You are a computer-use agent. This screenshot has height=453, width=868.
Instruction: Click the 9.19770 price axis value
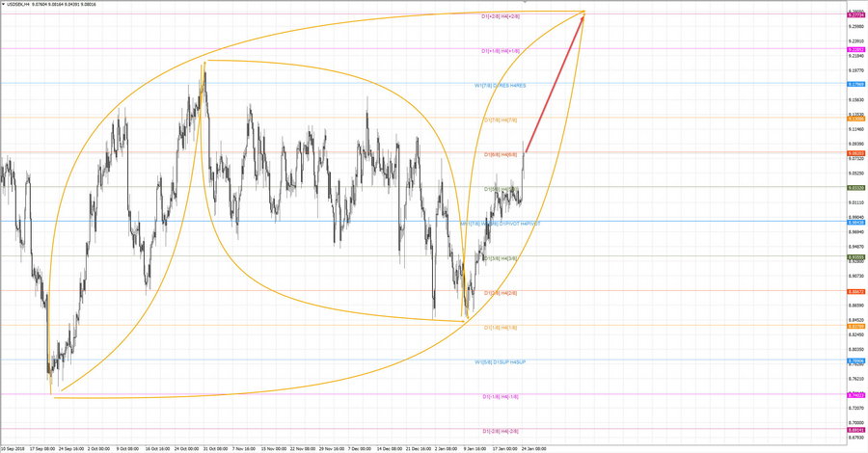[855, 70]
